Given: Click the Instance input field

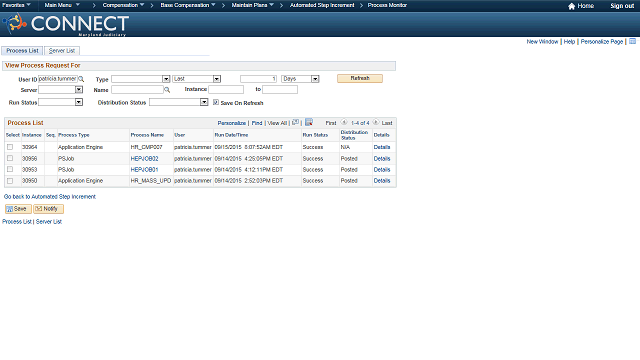Looking at the screenshot, I should click(226, 89).
